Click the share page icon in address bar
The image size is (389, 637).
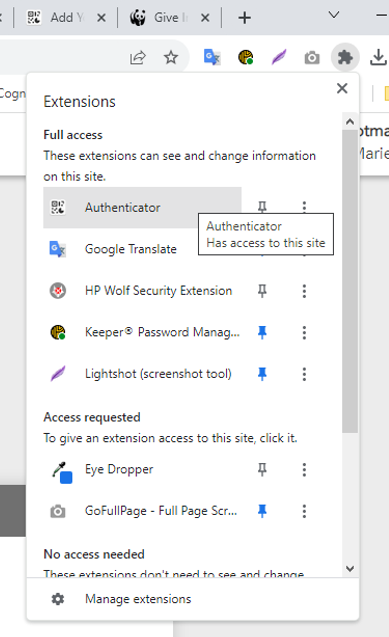click(x=138, y=57)
